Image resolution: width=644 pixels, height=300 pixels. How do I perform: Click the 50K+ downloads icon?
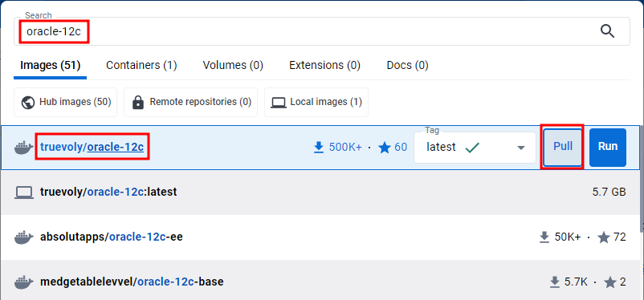click(544, 237)
